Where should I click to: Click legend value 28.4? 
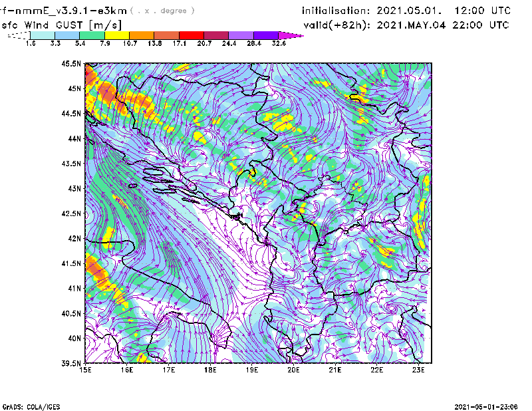coord(254,43)
